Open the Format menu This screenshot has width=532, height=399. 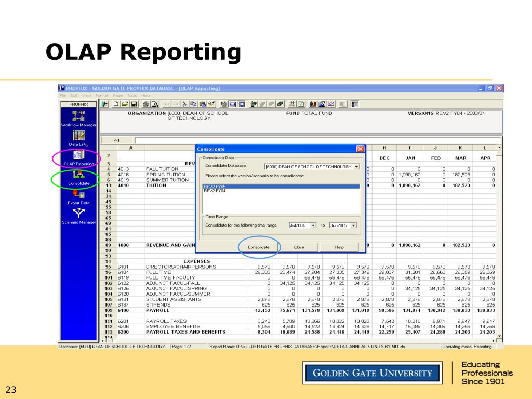tap(101, 96)
